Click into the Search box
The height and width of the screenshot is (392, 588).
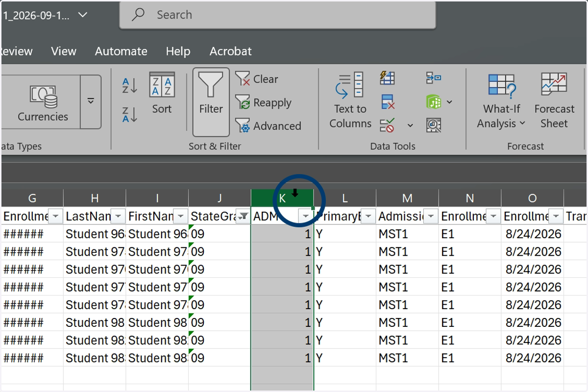click(x=277, y=15)
